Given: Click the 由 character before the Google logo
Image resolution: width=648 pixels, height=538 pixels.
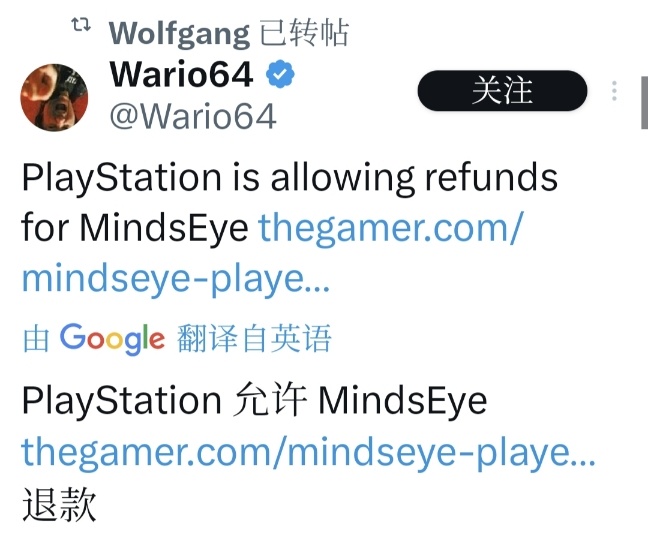Looking at the screenshot, I should (36, 340).
